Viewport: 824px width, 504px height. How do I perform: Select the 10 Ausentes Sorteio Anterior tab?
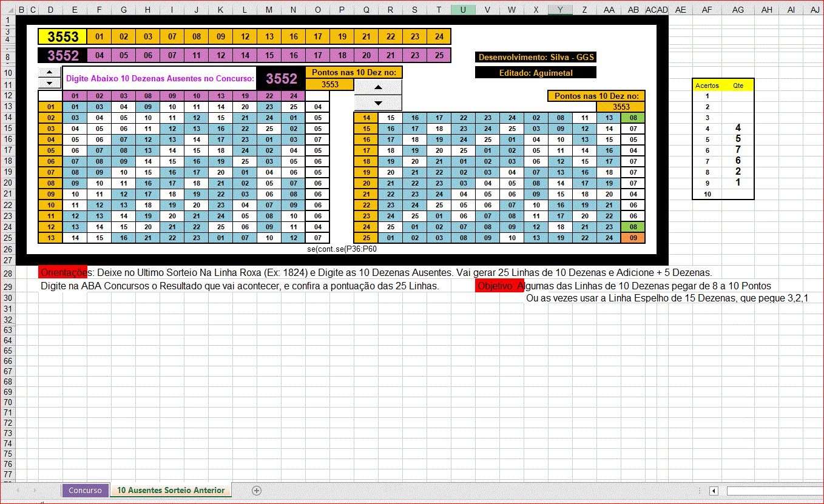coord(171,491)
